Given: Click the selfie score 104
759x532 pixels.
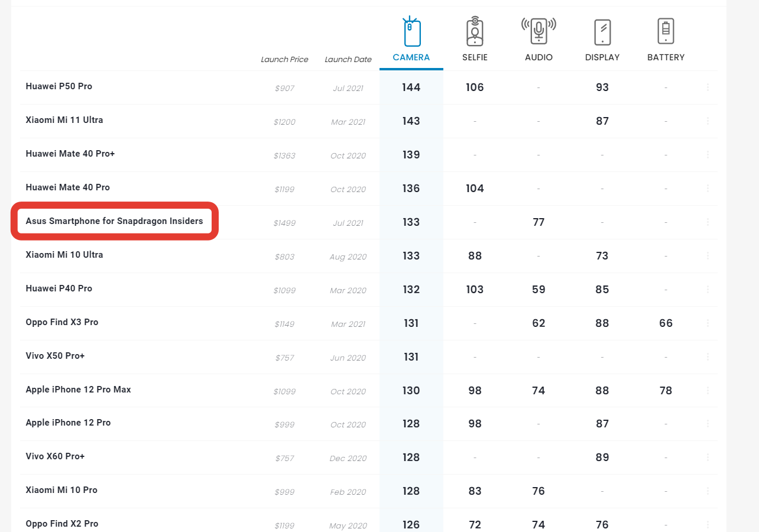Looking at the screenshot, I should tap(475, 189).
